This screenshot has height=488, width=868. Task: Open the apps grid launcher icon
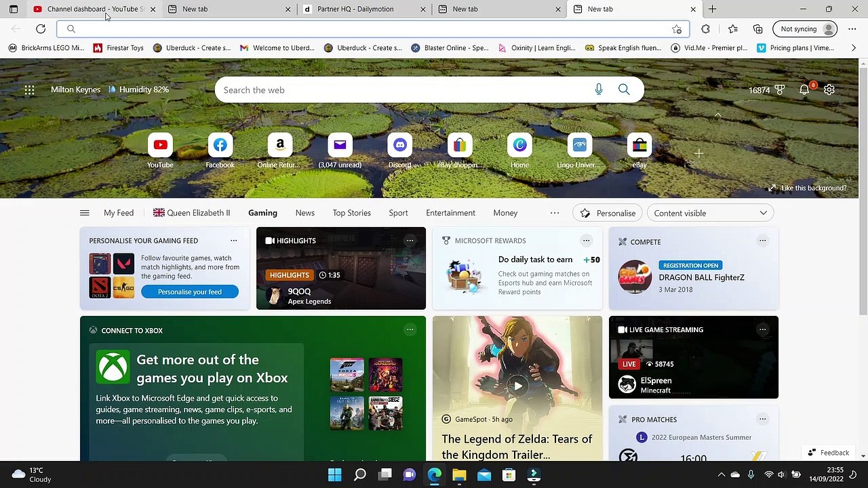pos(29,89)
